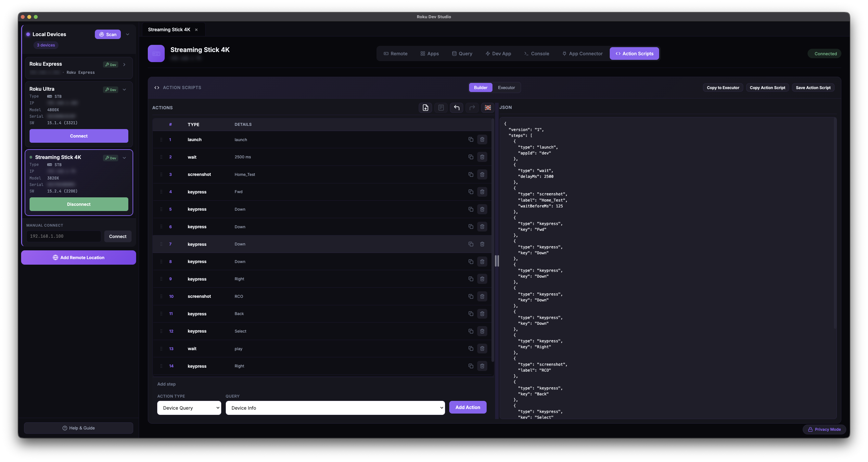Duplicate the Back keypress step
The width and height of the screenshot is (868, 462).
471,314
